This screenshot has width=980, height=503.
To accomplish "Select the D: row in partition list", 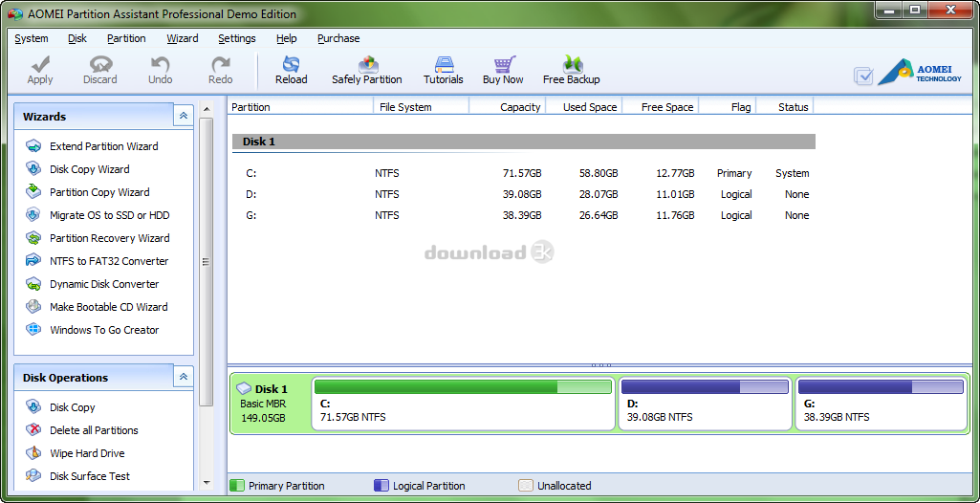I will 524,194.
